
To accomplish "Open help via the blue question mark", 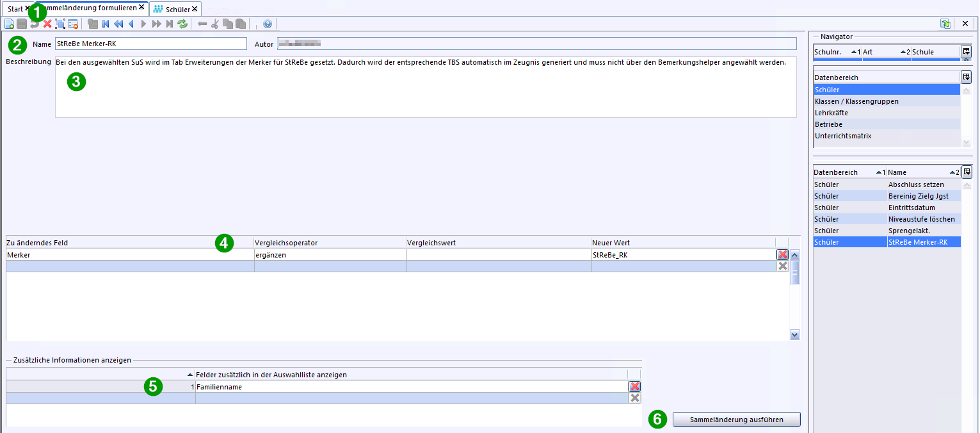I will point(268,24).
